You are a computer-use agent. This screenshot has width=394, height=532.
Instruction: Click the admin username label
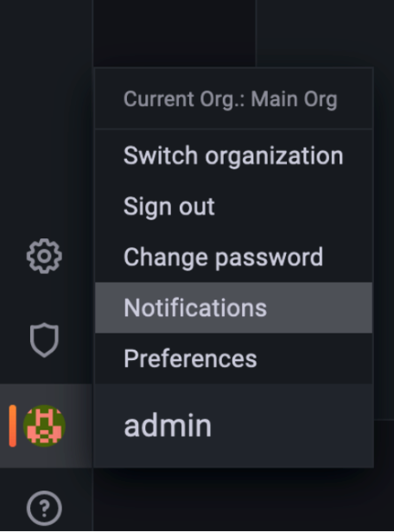168,426
